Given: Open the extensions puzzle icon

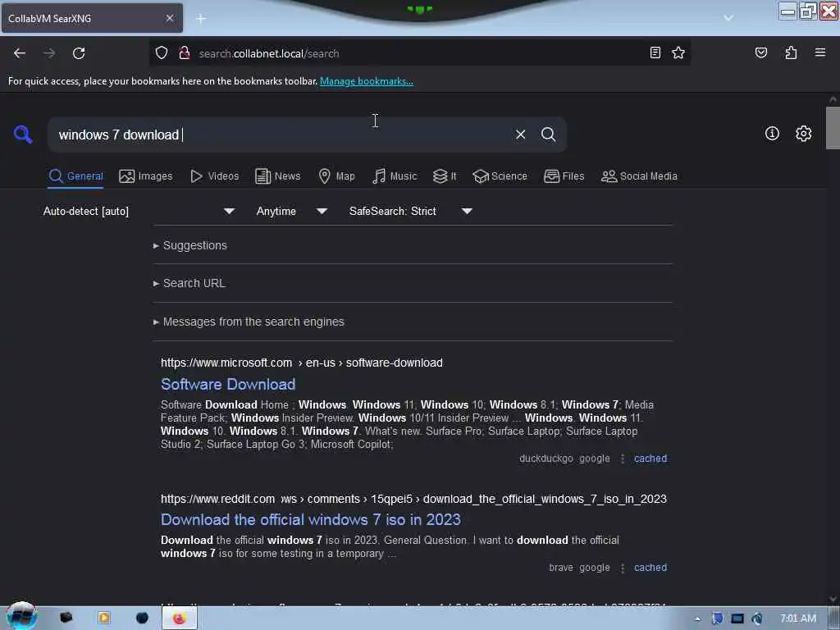Looking at the screenshot, I should pos(791,52).
